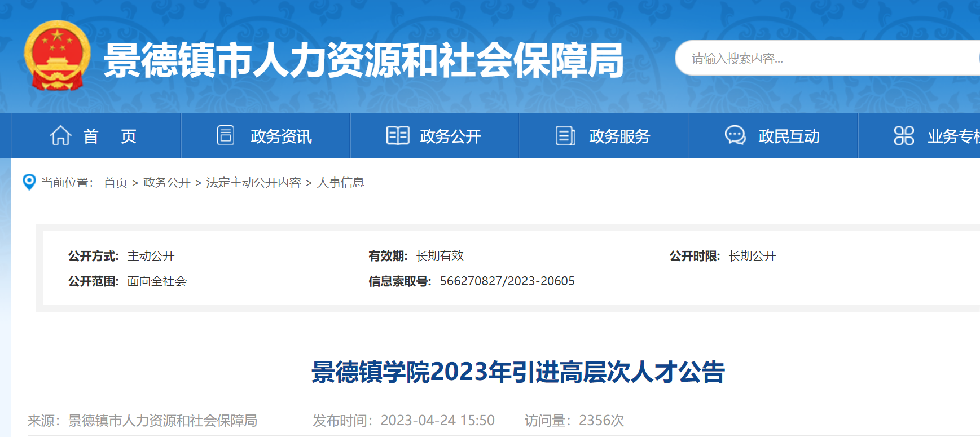This screenshot has width=980, height=437.
Task: Click the 长期有效 validity value
Action: [x=440, y=256]
